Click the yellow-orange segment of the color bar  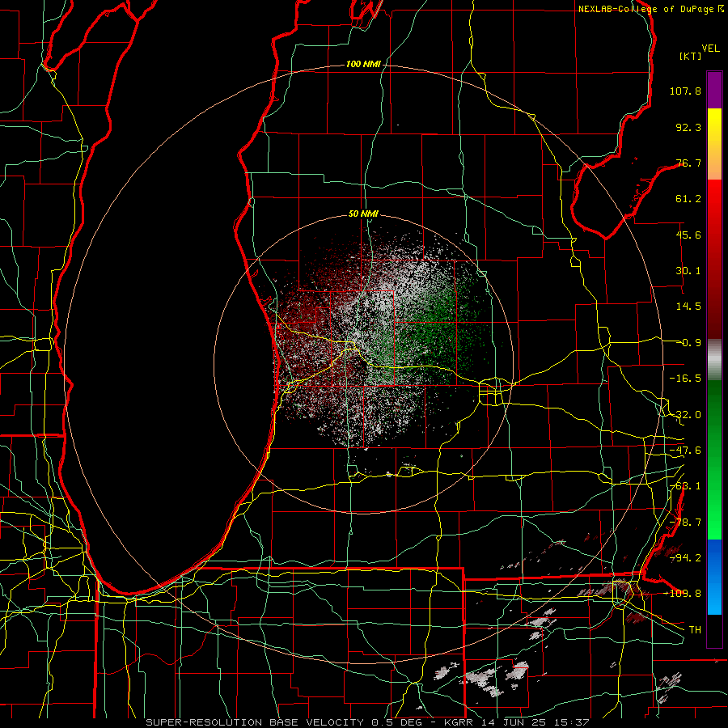(714, 144)
